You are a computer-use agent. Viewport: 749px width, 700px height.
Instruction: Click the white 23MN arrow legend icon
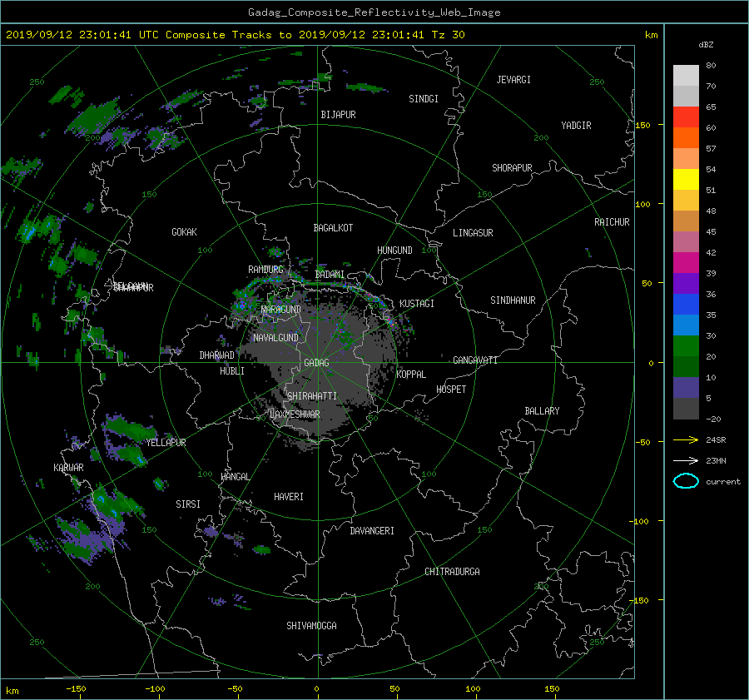click(x=686, y=460)
